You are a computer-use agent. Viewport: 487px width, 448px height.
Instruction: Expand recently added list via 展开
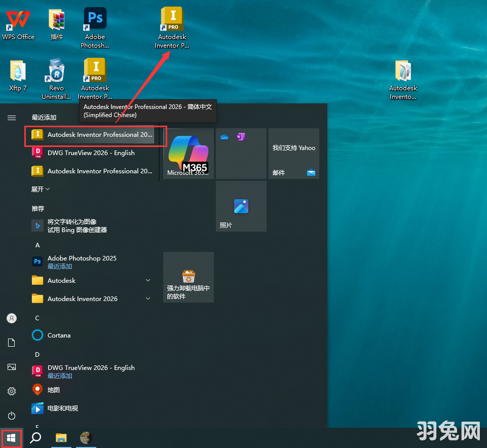click(41, 189)
